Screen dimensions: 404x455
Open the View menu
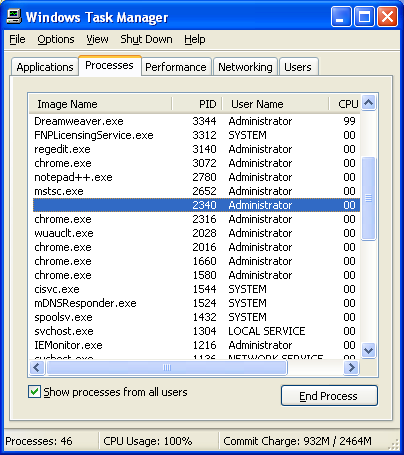tap(97, 39)
